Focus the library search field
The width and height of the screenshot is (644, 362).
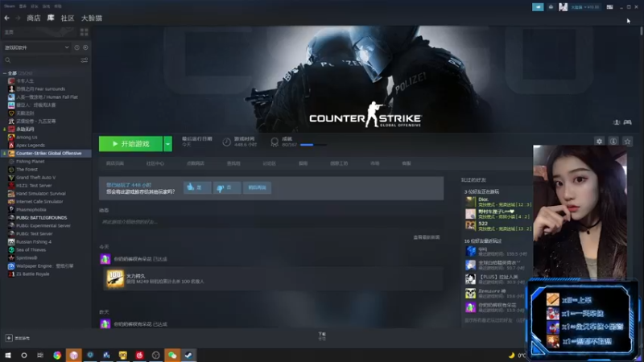click(x=41, y=60)
